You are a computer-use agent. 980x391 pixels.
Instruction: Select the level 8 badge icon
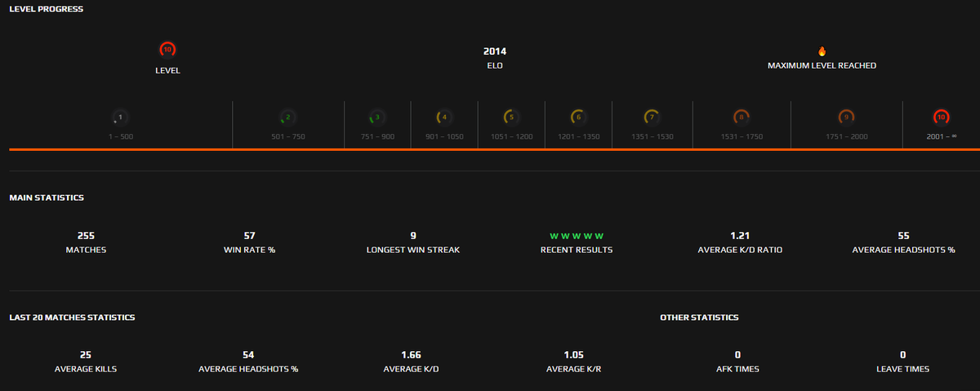[x=742, y=118]
